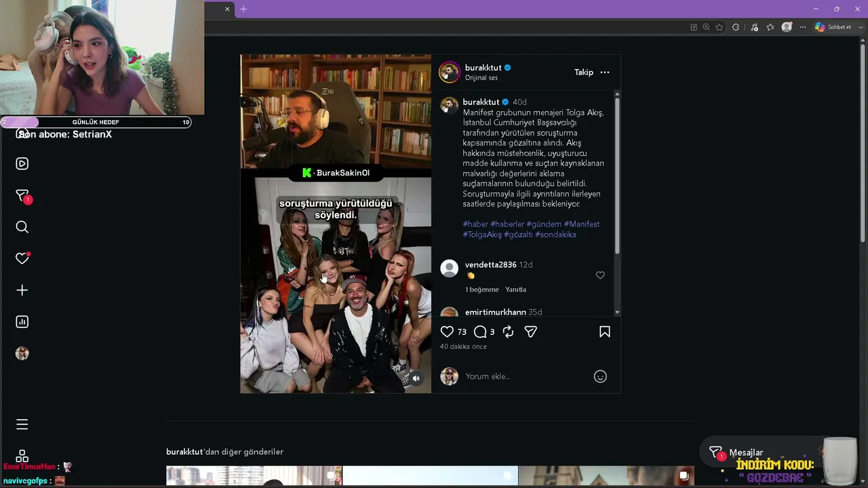The width and height of the screenshot is (868, 488).
Task: Open burakktut profile from post header
Action: click(x=484, y=68)
